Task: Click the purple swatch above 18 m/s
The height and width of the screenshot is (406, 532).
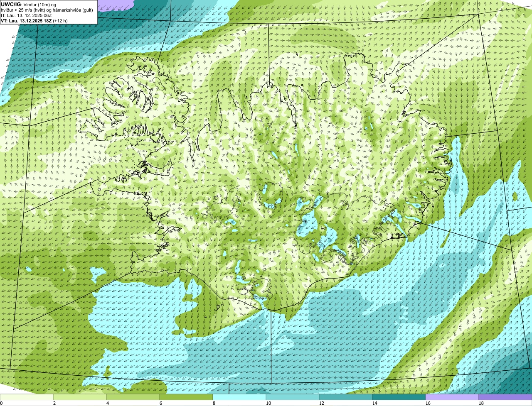Action: (x=505, y=397)
